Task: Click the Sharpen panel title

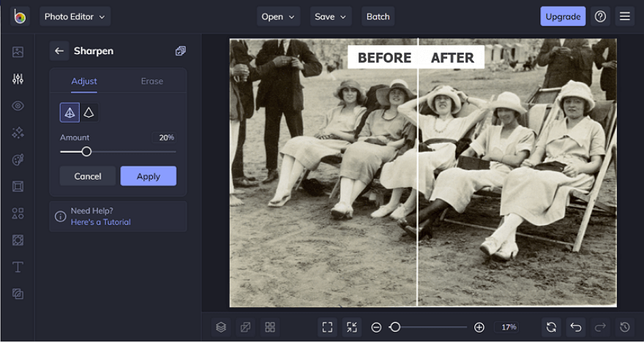Action: (94, 51)
